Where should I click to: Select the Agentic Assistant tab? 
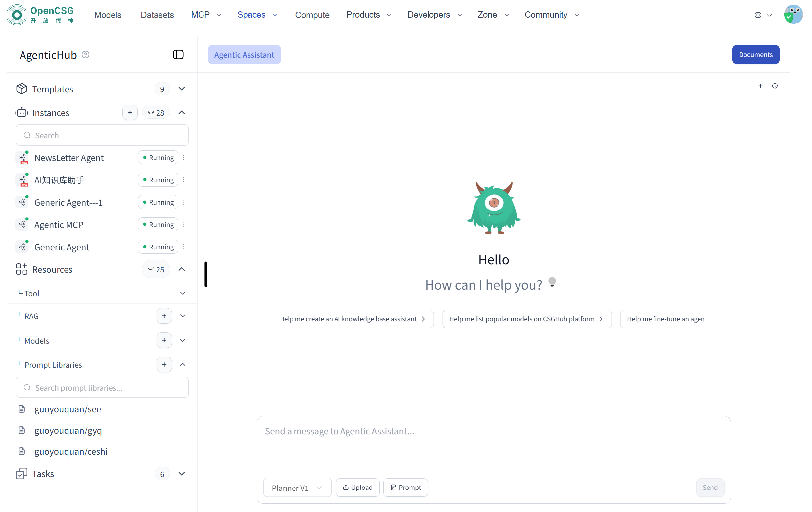[244, 55]
